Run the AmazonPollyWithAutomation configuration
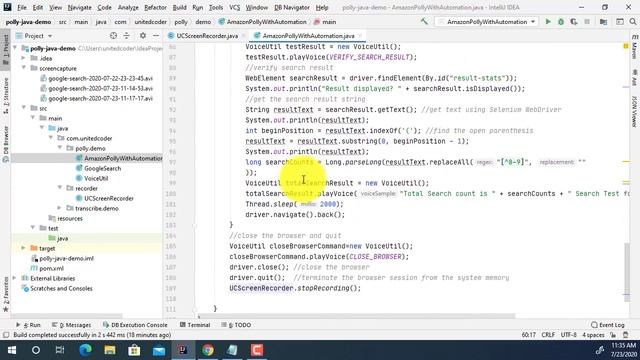The height and width of the screenshot is (360, 640). point(548,22)
